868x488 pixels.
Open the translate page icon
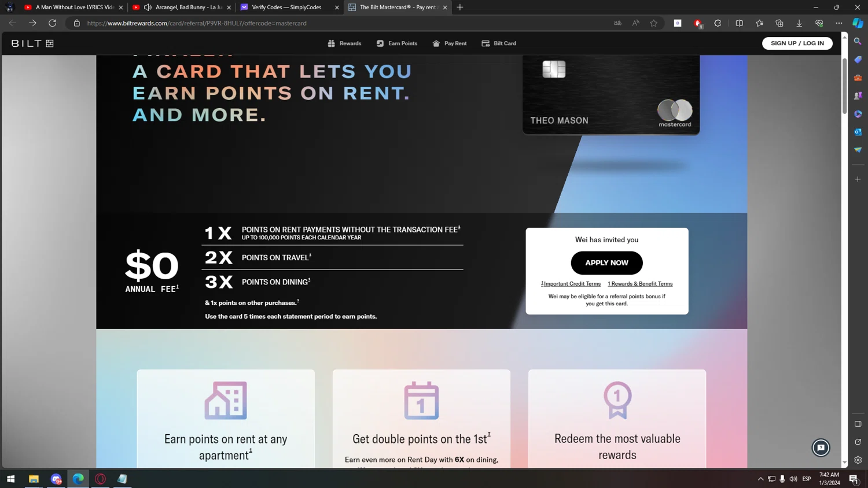coord(617,23)
